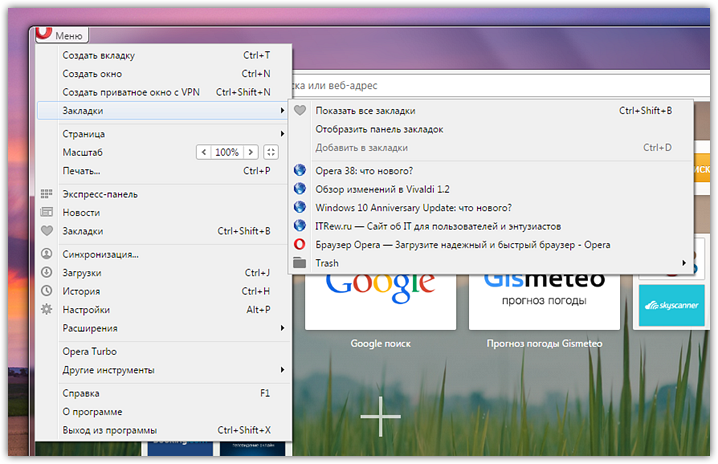Open the Skyscanner Speed Dial tile
The width and height of the screenshot is (718, 464).
[x=671, y=305]
